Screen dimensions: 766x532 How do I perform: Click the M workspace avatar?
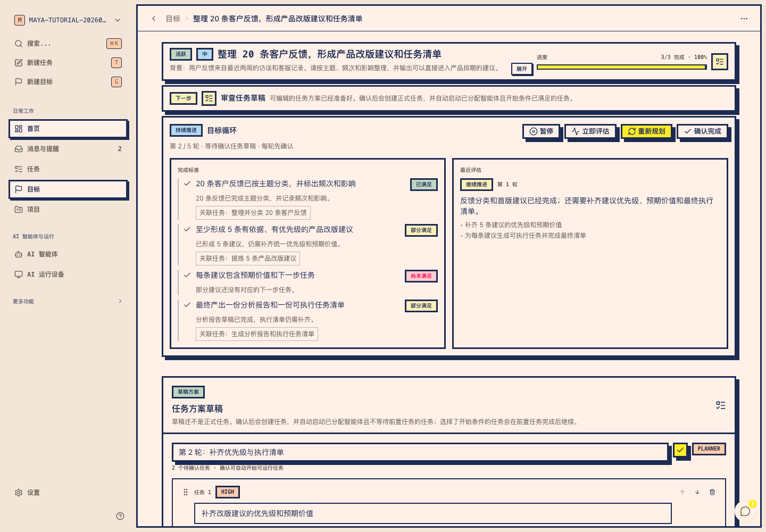pos(20,20)
